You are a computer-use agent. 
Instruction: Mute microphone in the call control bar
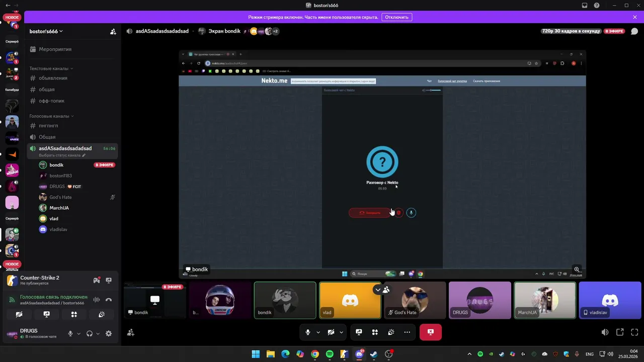(x=308, y=332)
